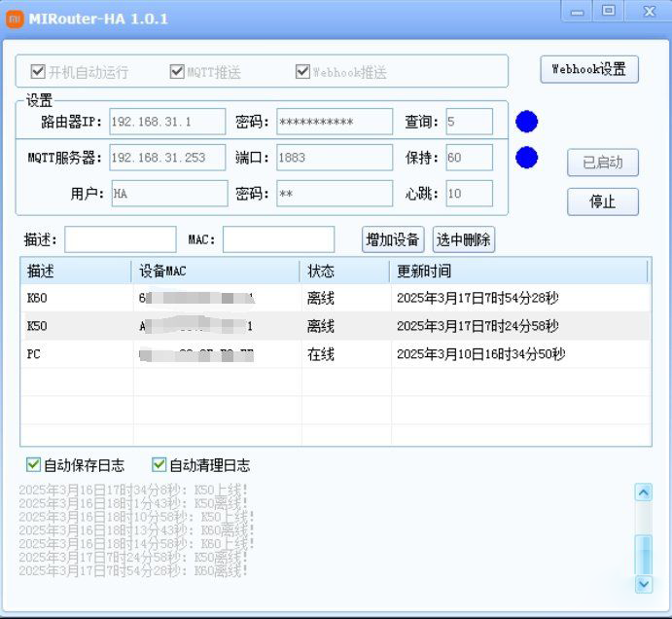The width and height of the screenshot is (672, 619).
Task: Click the 选中删除 button
Action: pos(464,239)
